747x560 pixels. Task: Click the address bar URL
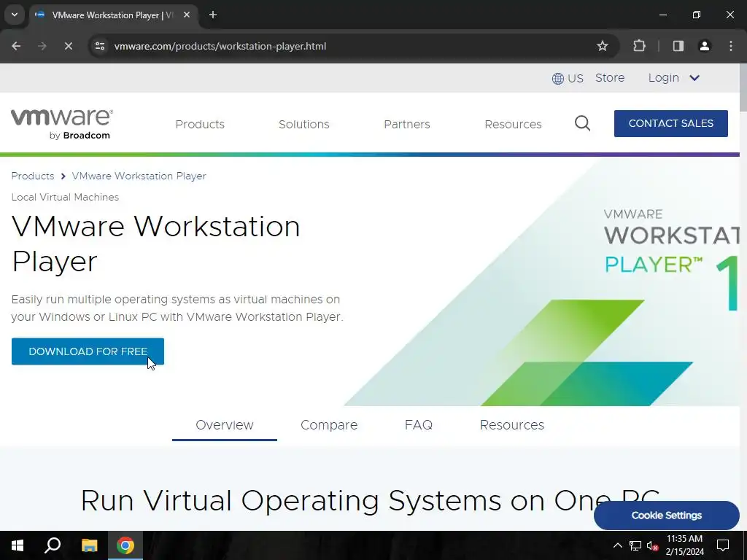click(x=220, y=46)
